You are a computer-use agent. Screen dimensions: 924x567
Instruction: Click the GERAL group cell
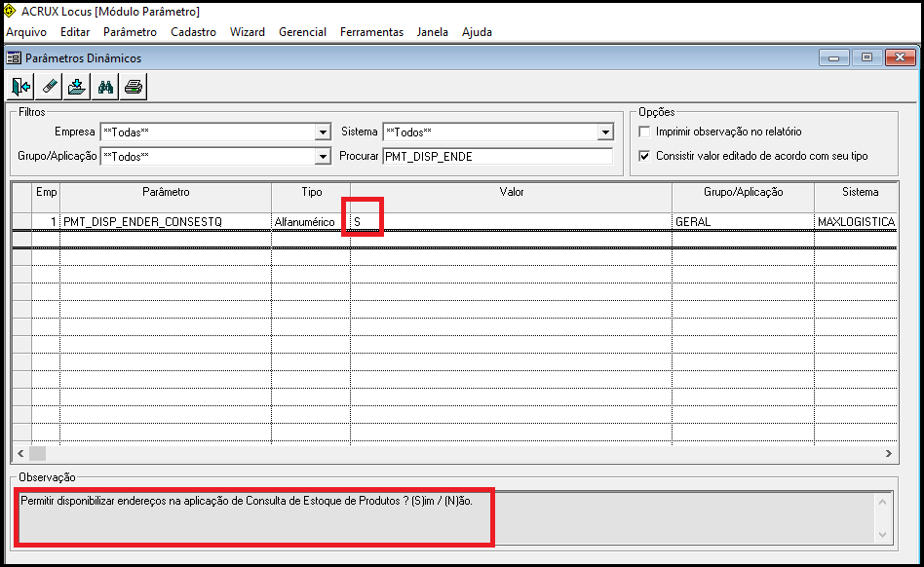tap(743, 222)
